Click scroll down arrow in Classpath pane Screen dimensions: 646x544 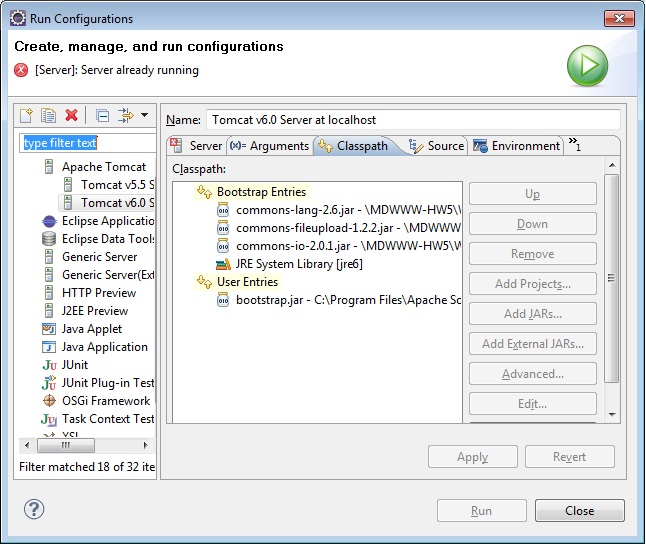click(x=612, y=415)
